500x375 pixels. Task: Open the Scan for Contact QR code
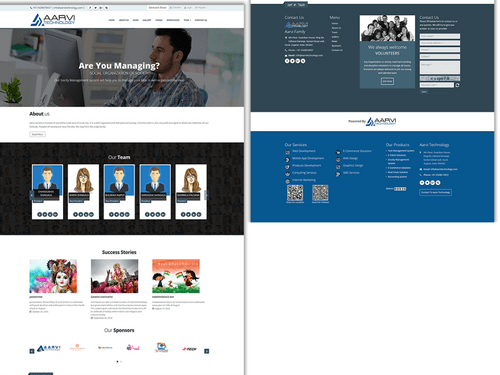pos(320,193)
